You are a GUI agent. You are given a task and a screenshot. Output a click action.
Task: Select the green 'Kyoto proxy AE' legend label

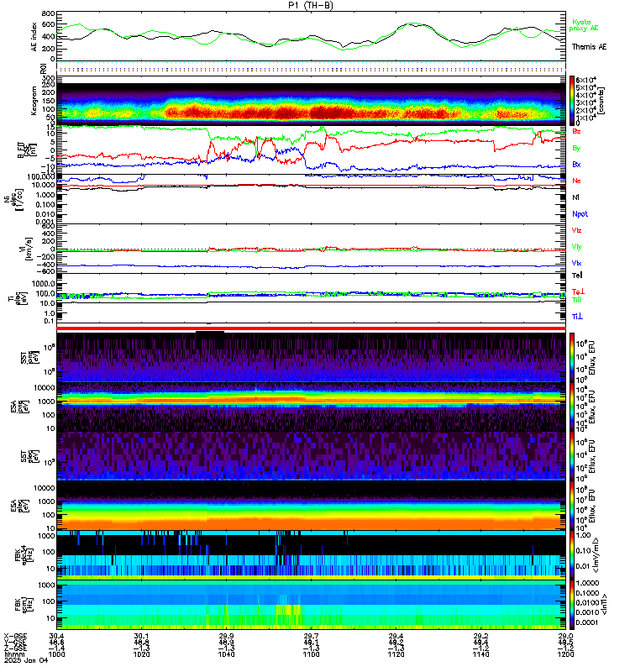tap(583, 25)
